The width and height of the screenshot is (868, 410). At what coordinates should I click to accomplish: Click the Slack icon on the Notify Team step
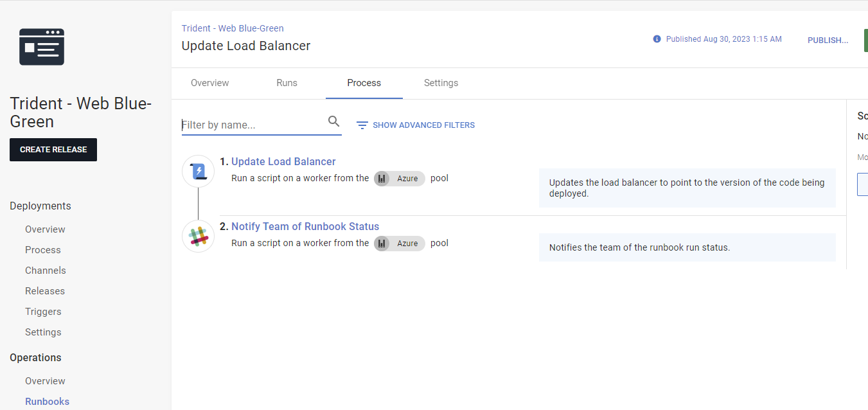(198, 236)
